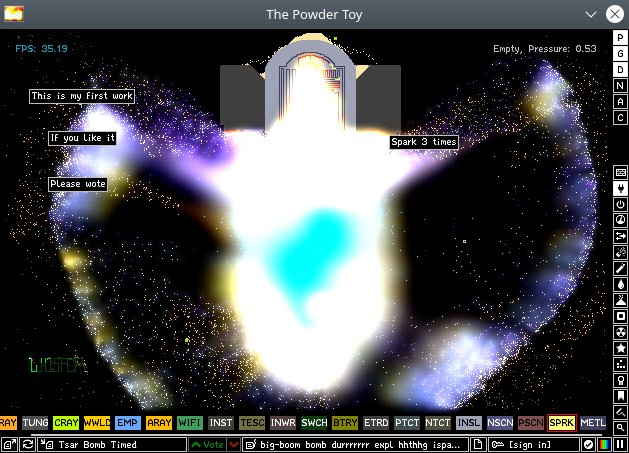Click the [sign in] button
629x453 pixels.
tap(533, 445)
